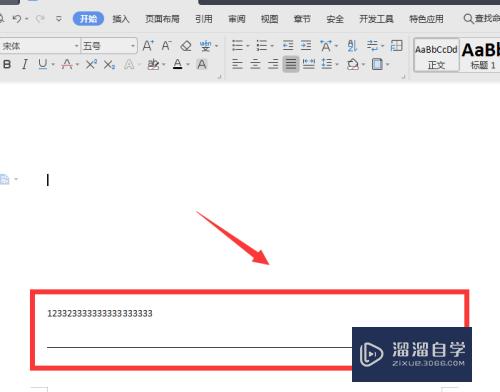The height and width of the screenshot is (392, 500).
Task: Click the text 12332333333333333333
Action: coord(100,313)
